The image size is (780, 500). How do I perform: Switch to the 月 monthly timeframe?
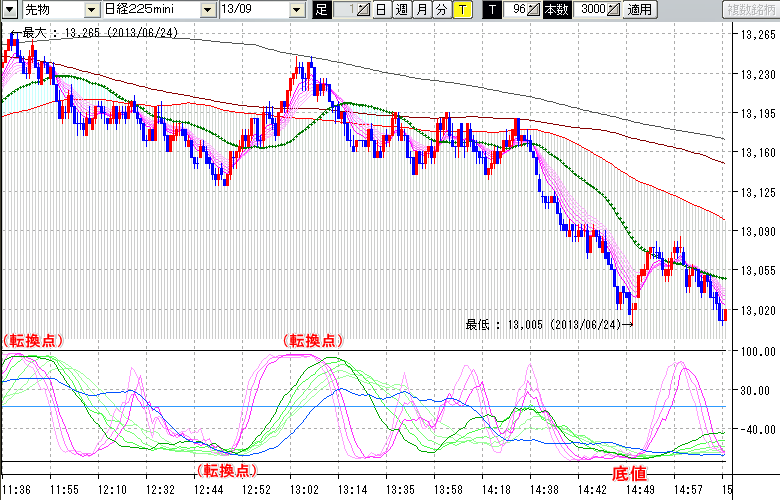coord(421,10)
